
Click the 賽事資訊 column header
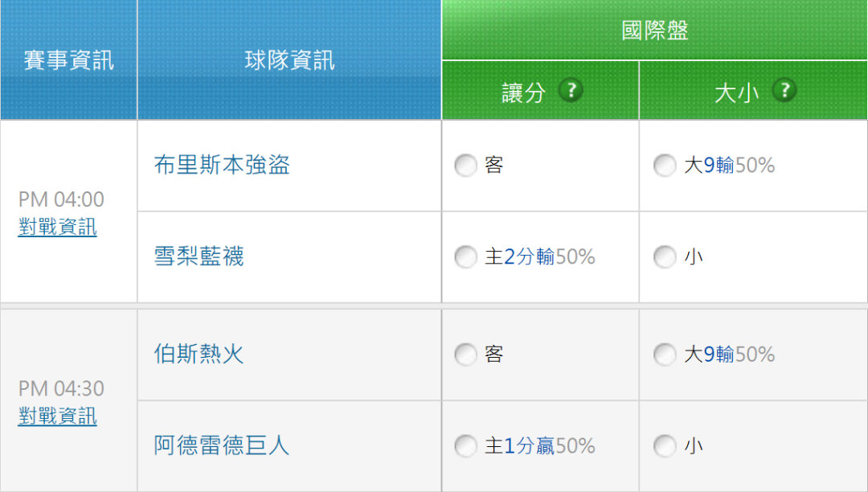pos(69,60)
